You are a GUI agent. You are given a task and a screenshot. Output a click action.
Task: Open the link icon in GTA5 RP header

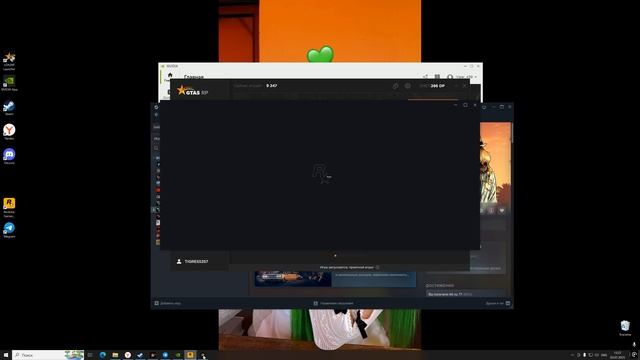click(395, 86)
